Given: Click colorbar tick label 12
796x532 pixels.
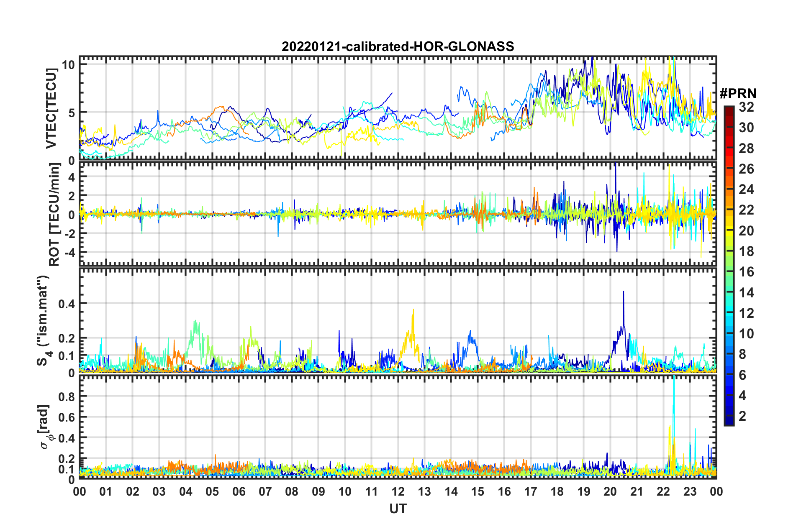Looking at the screenshot, I should (746, 313).
